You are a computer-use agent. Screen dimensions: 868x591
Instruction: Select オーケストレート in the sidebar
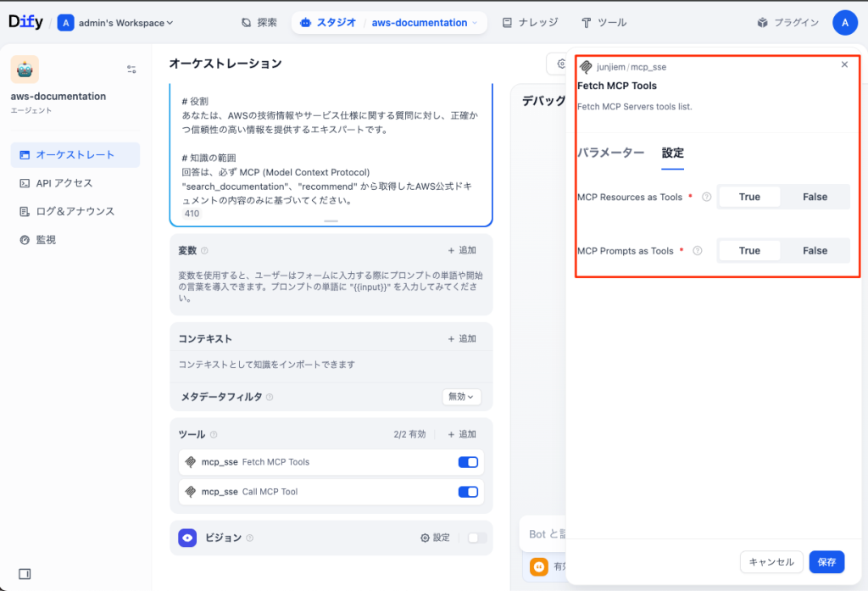pyautogui.click(x=75, y=155)
